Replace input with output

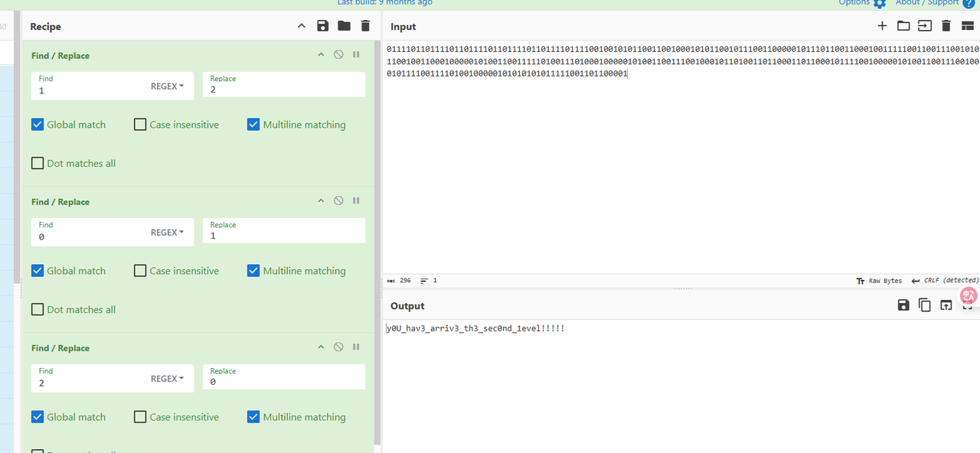[x=946, y=305]
